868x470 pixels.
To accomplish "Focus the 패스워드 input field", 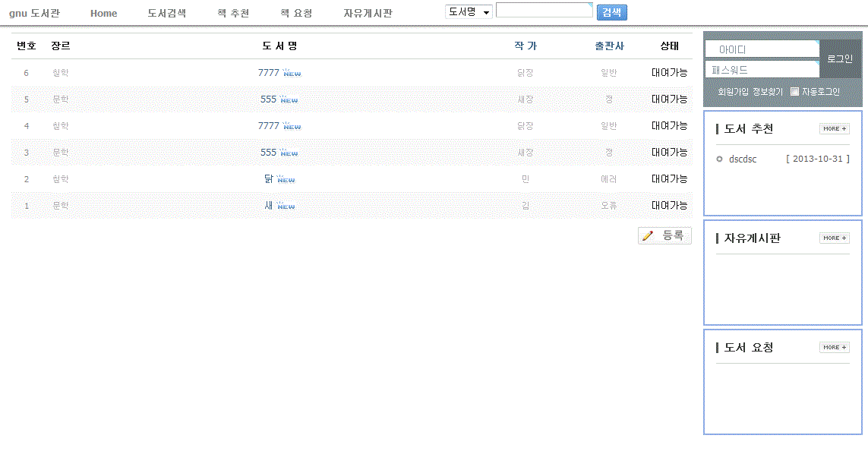I will (x=762, y=70).
